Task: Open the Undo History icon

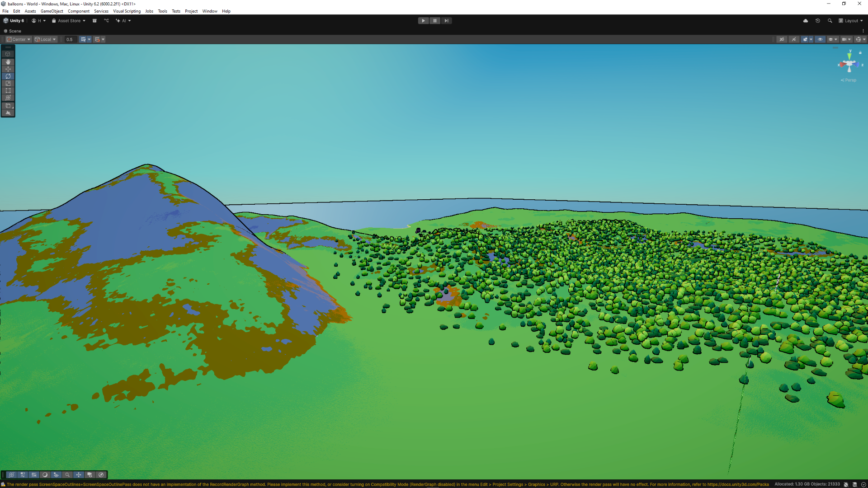Action: coord(818,21)
